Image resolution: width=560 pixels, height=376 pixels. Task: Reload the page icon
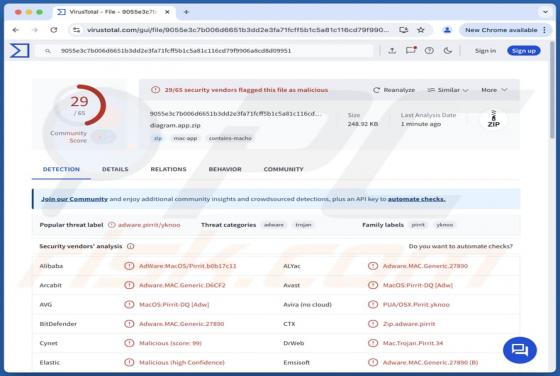click(54, 30)
